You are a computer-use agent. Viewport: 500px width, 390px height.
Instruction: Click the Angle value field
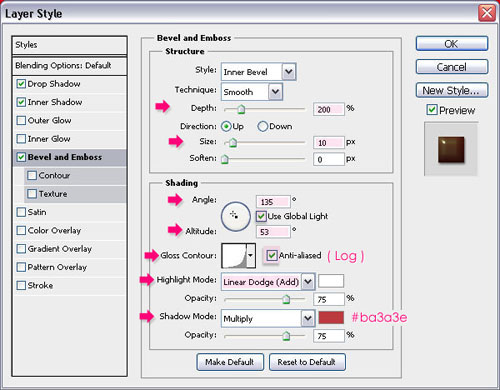pos(273,202)
